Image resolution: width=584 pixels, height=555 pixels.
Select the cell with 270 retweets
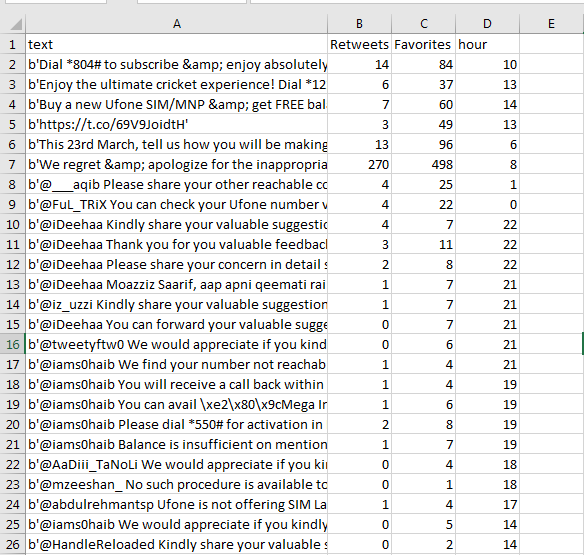pyautogui.click(x=359, y=164)
